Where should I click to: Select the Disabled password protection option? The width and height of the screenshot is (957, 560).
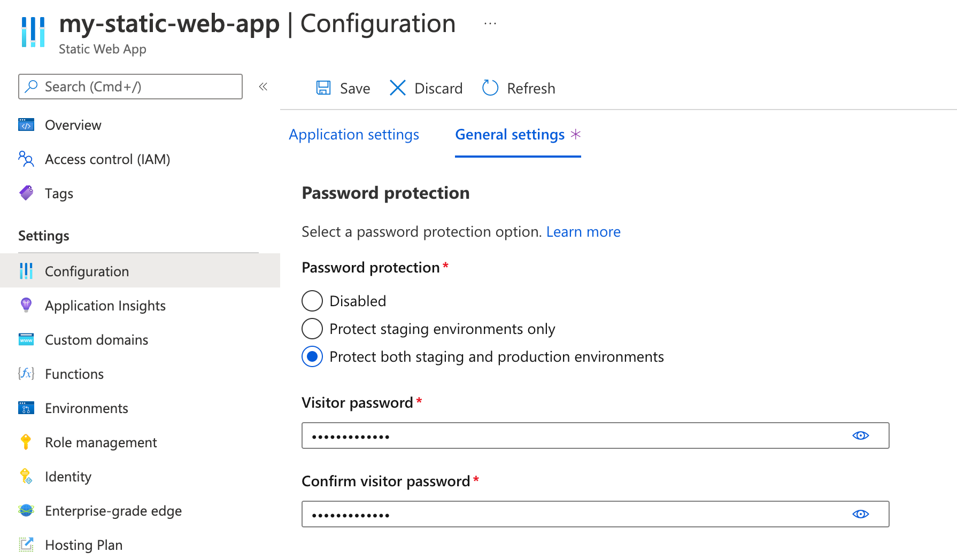[x=312, y=301]
